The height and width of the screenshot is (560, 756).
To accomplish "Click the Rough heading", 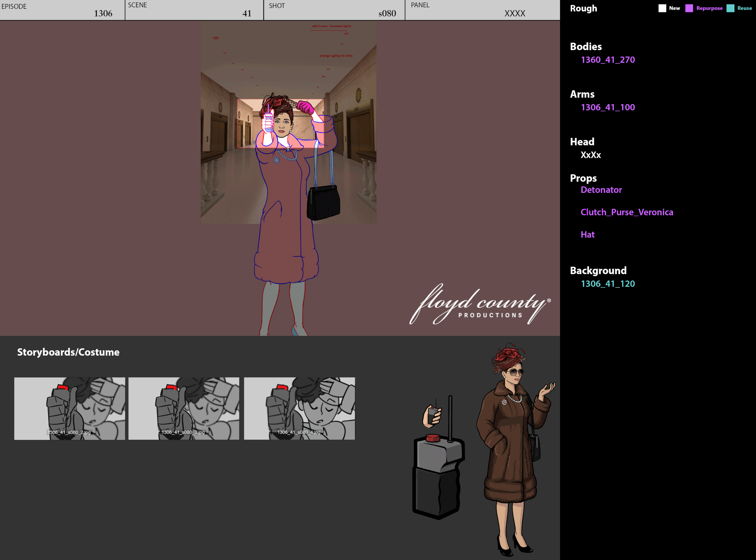I will 583,8.
